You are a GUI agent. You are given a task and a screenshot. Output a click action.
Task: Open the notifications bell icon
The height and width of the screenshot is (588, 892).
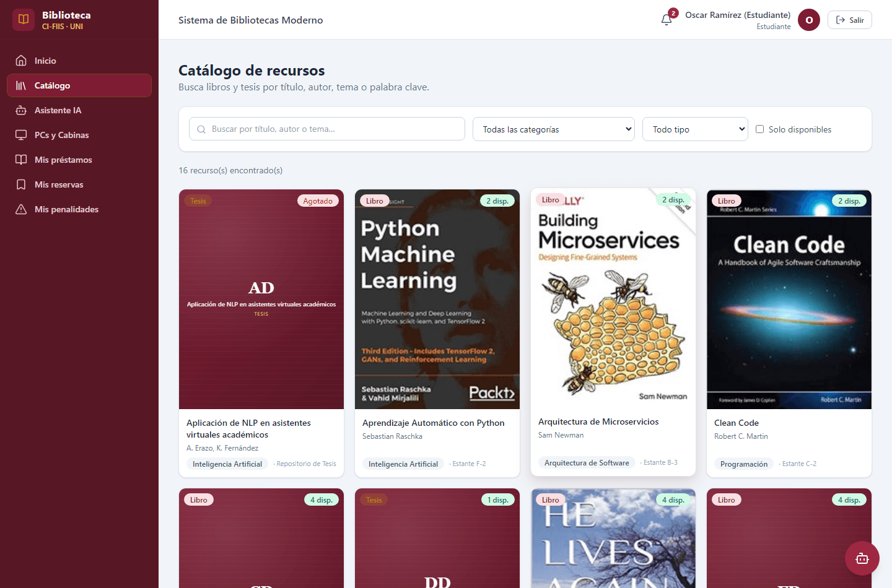pyautogui.click(x=667, y=20)
